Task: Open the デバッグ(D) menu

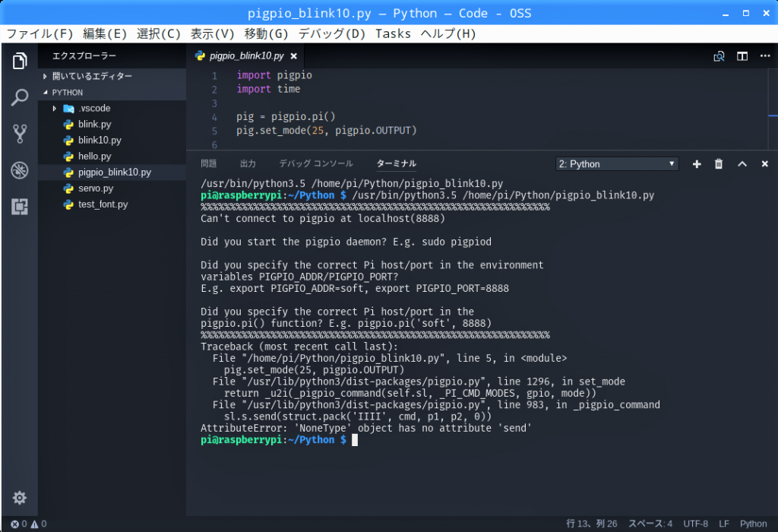Action: [331, 33]
